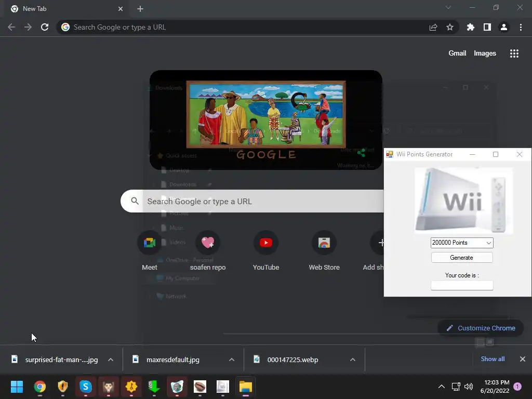Go forward using Chrome's forward arrow
532x399 pixels.
coord(28,27)
